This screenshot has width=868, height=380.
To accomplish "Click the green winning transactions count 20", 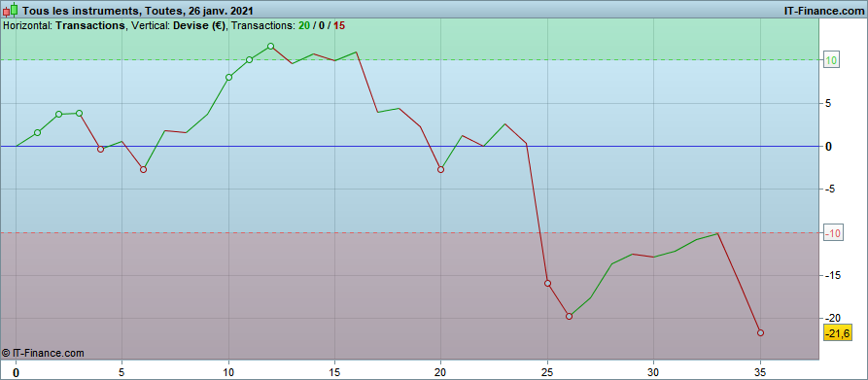I will pyautogui.click(x=304, y=25).
